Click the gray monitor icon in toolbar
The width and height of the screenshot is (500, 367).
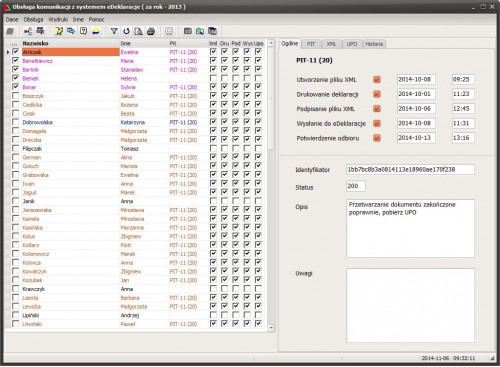169,31
